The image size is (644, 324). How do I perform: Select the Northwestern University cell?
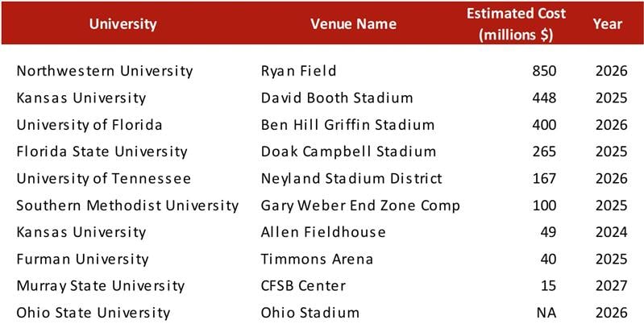105,71
